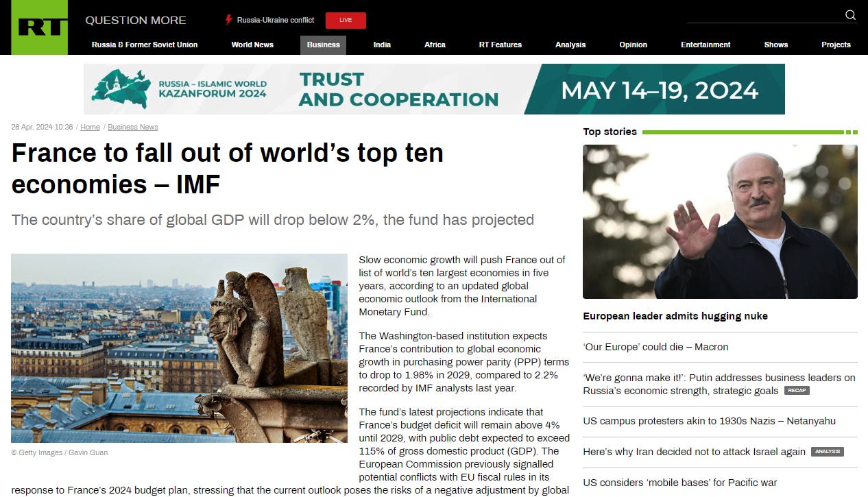Screen dimensions: 868x497
Task: Open the search magnifier icon
Action: click(850, 15)
